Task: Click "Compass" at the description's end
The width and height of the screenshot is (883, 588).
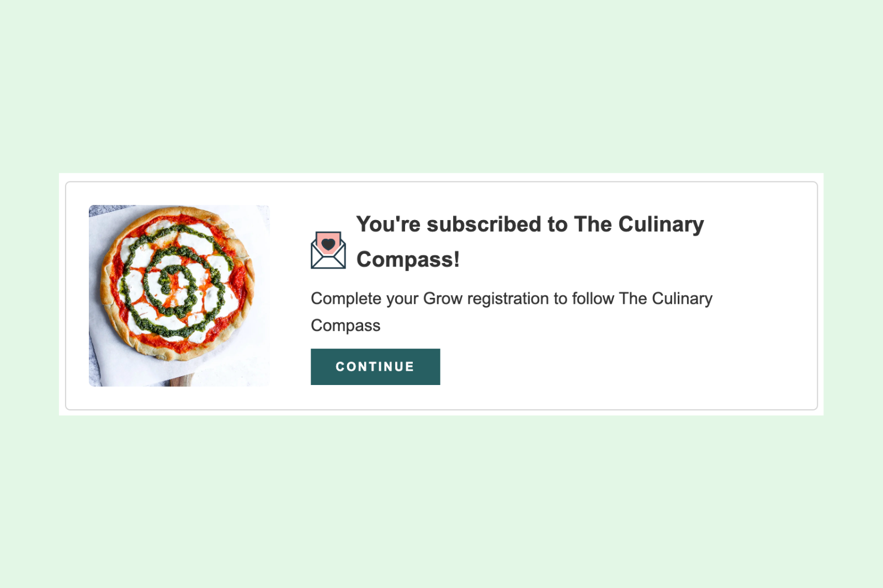Action: 345,325
